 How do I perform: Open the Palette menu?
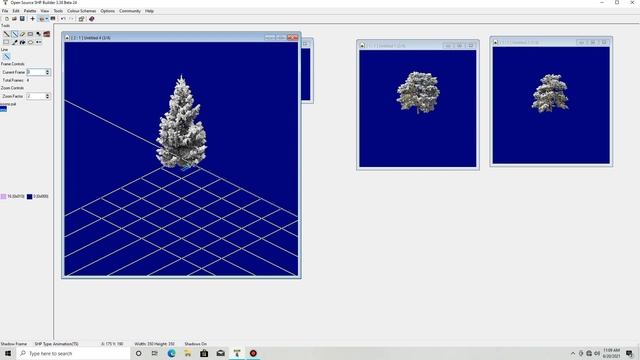pyautogui.click(x=30, y=11)
